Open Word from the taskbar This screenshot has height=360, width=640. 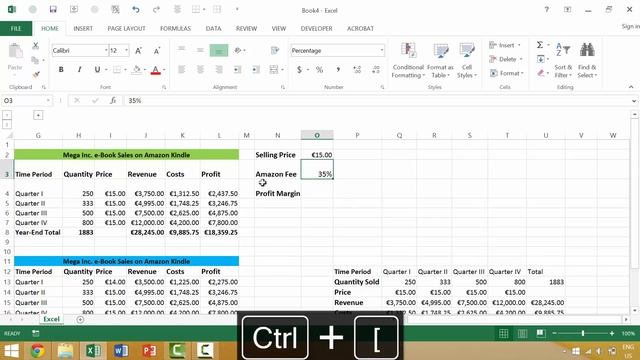(121, 351)
